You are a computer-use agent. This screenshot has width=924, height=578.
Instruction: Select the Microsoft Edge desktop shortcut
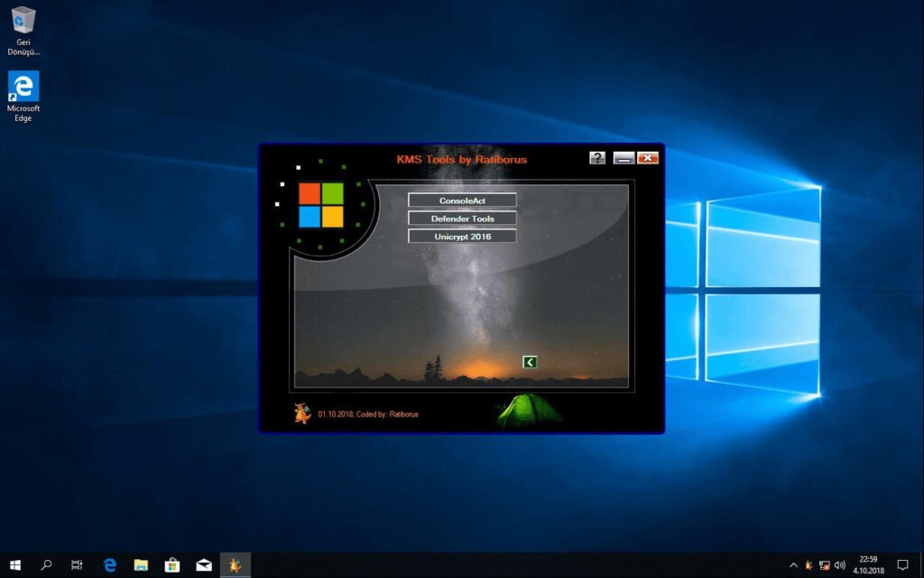pos(23,96)
